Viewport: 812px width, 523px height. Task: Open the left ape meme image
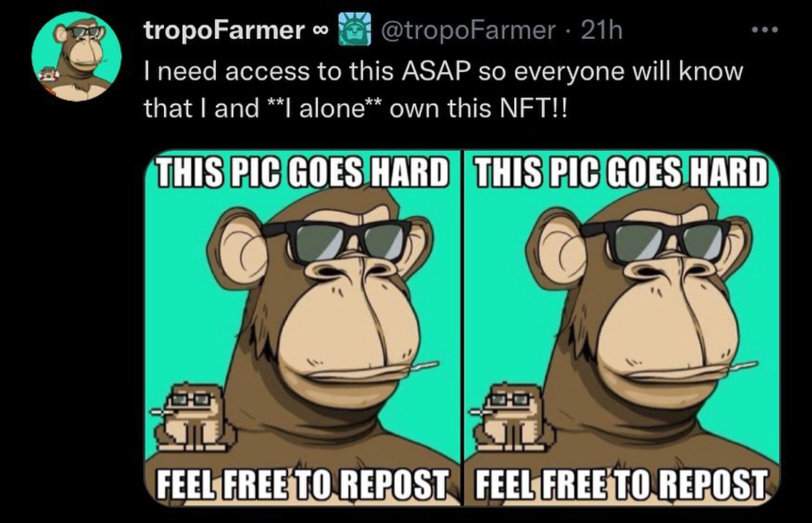coord(302,328)
